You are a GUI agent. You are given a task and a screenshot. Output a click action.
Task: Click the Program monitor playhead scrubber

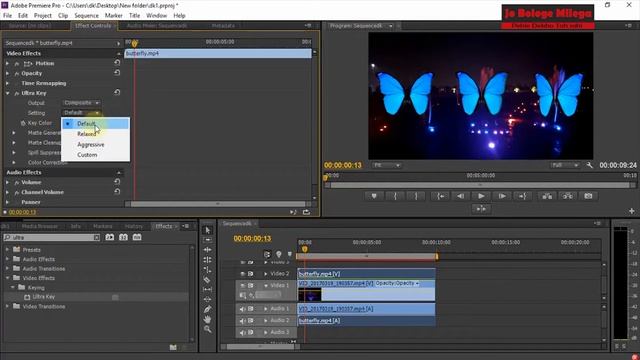pyautogui.click(x=325, y=178)
